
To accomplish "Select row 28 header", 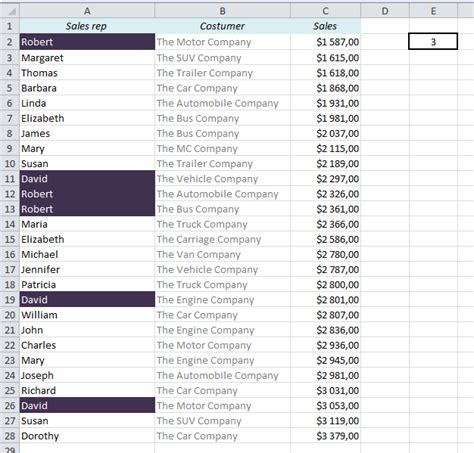I will pos(10,436).
